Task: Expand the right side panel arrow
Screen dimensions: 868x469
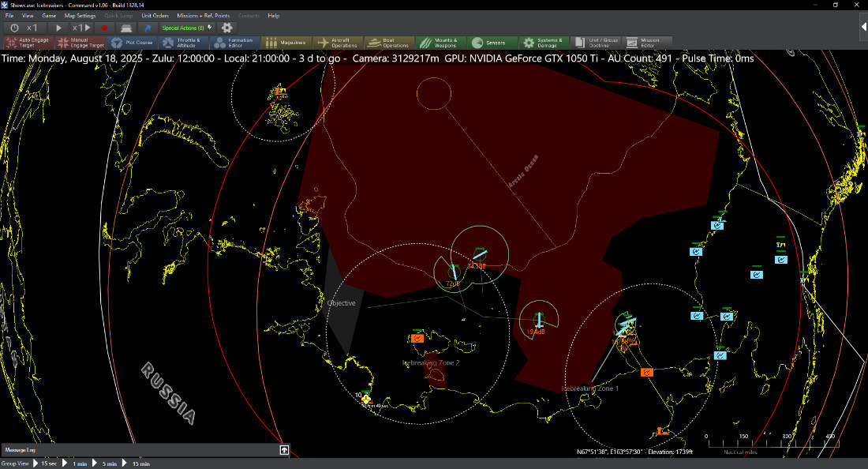Action: point(863,27)
